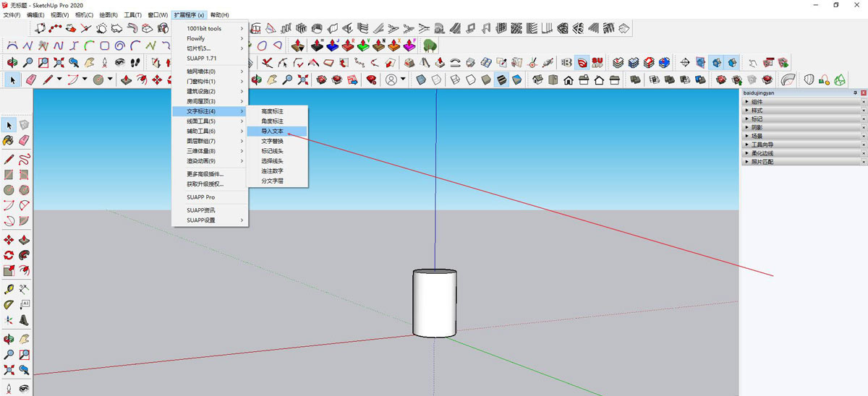Open the 窗口(W) menu in menu bar
This screenshot has width=868, height=396.
coord(158,14)
